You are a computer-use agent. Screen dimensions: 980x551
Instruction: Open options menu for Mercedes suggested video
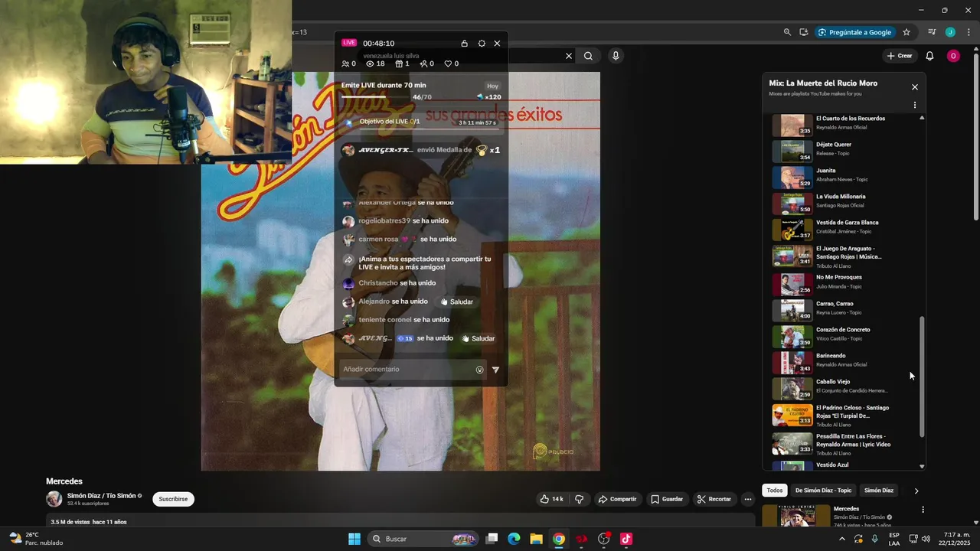click(x=923, y=510)
